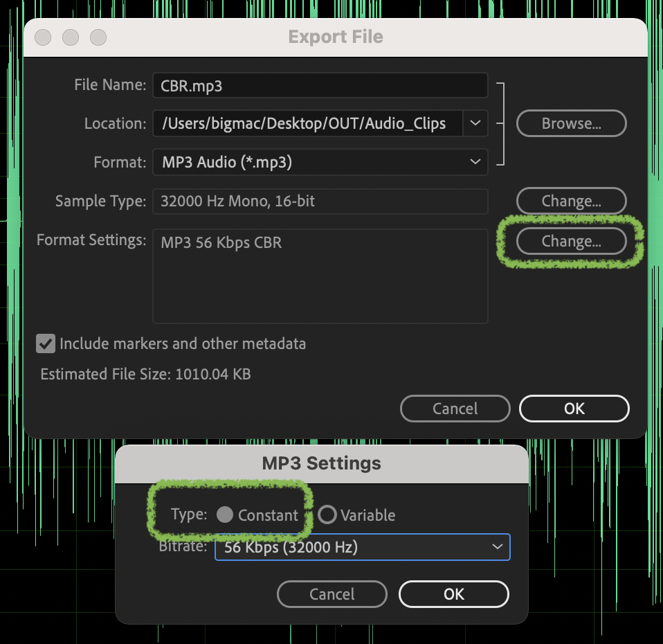Zoom the Export File window button

[x=98, y=37]
